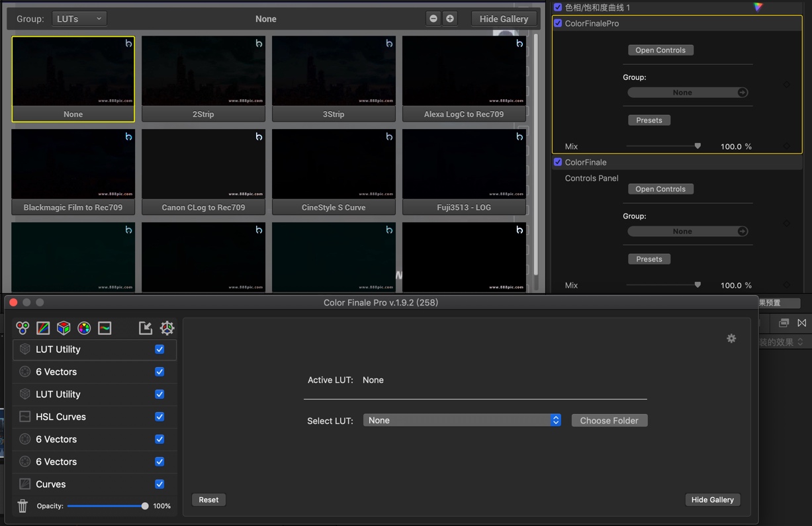Open the Curves tool in the toolbar

pos(43,328)
